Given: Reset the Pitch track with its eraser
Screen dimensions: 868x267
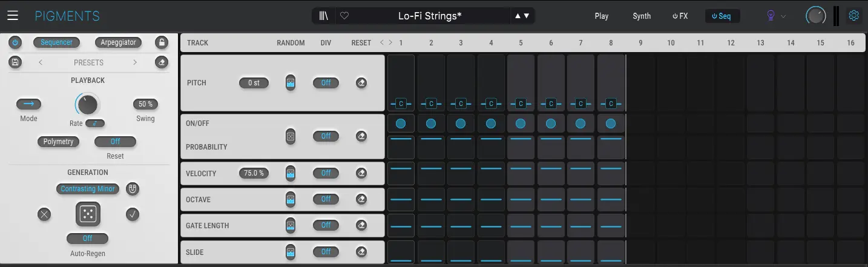Looking at the screenshot, I should click(x=361, y=83).
